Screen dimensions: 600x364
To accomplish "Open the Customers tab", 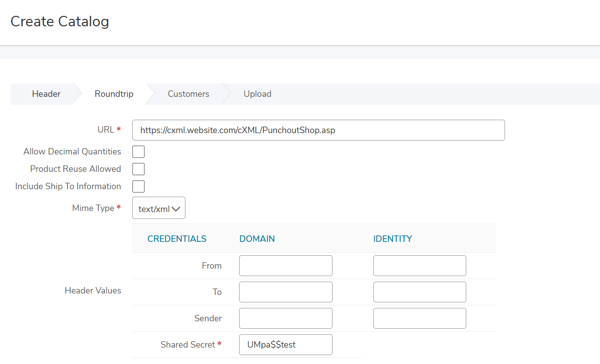I will click(x=188, y=94).
